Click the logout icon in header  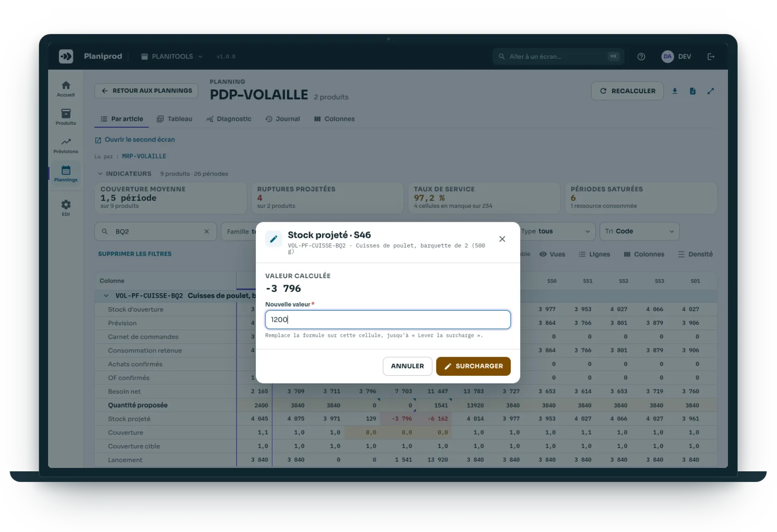pyautogui.click(x=711, y=57)
